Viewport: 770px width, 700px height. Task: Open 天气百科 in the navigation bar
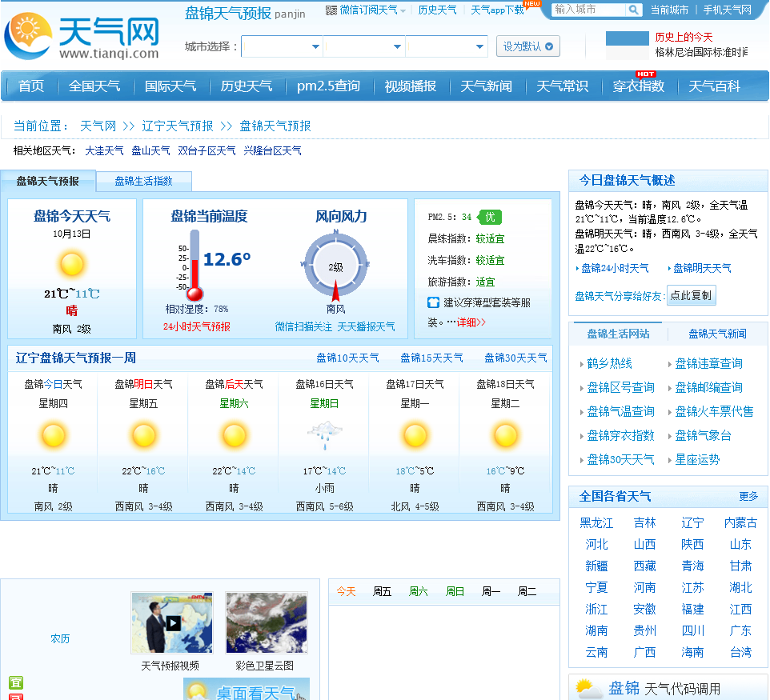(x=714, y=86)
